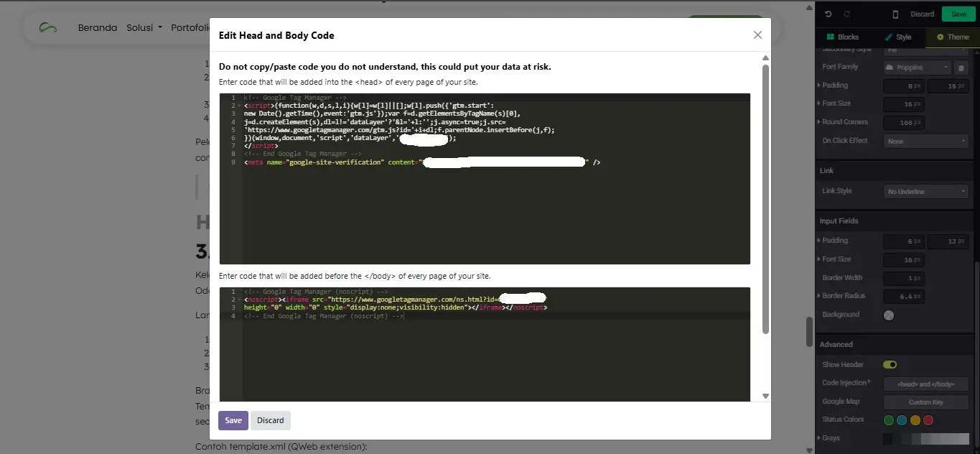Click the website logo in navbar
This screenshot has width=980, height=454.
pos(48,28)
